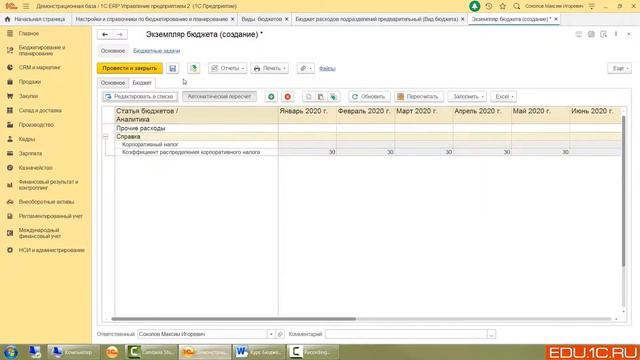Open the notifications bell icon

tap(474, 6)
